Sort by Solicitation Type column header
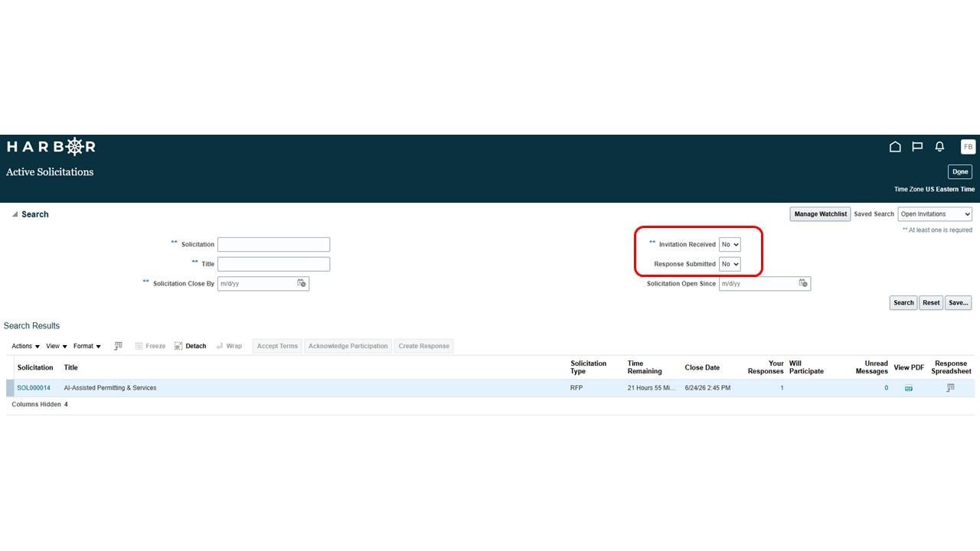 (588, 367)
